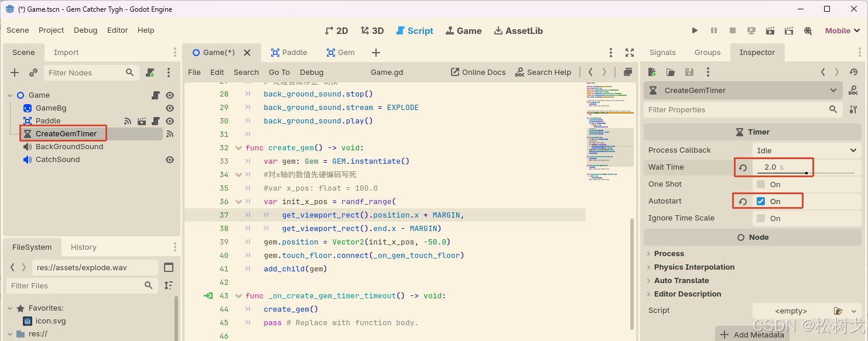Screen dimensions: 868x341
Task: Toggle split mode in FileSystem dock
Action: (169, 267)
